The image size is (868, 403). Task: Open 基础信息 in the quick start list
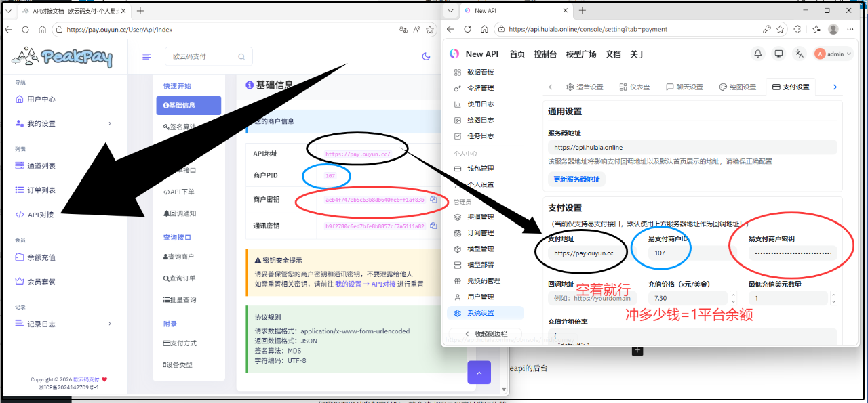[189, 106]
